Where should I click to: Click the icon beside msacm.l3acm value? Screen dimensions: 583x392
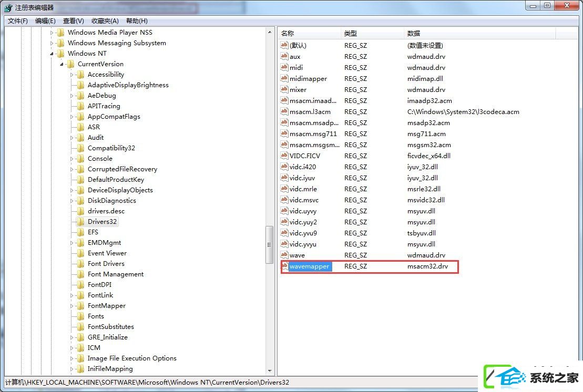tap(284, 111)
